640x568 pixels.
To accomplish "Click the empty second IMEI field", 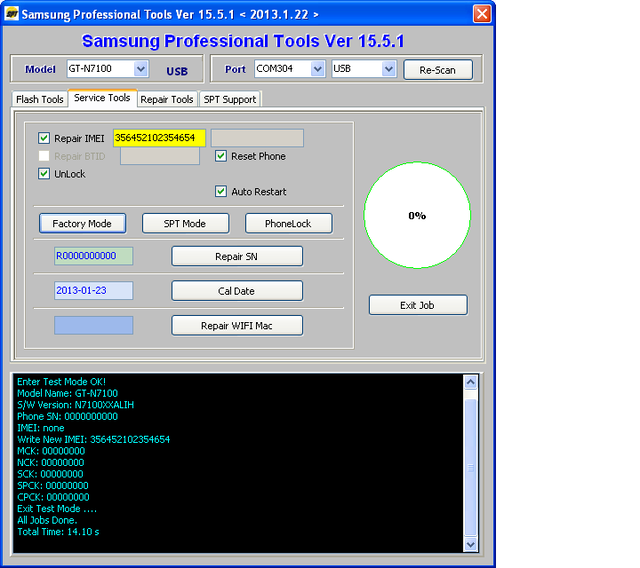I will coord(257,138).
